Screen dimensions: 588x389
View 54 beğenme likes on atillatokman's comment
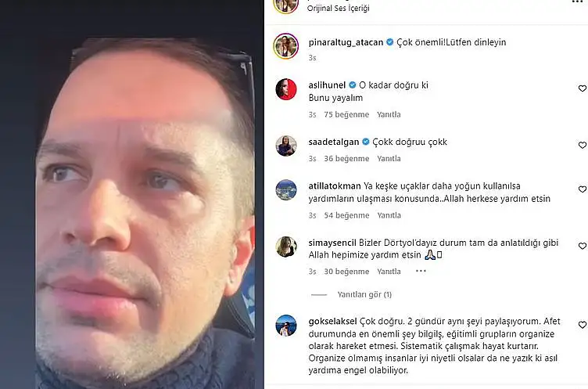(x=346, y=215)
